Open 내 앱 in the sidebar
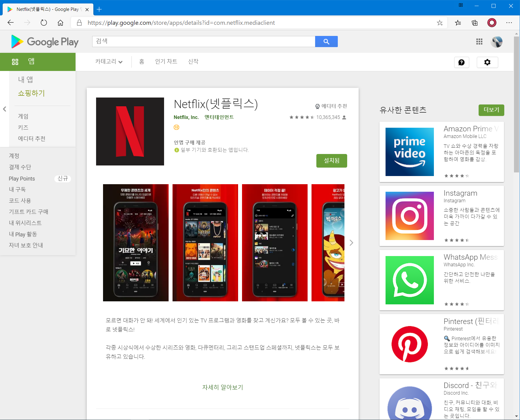Screen dimensions: 520x420 [25, 79]
